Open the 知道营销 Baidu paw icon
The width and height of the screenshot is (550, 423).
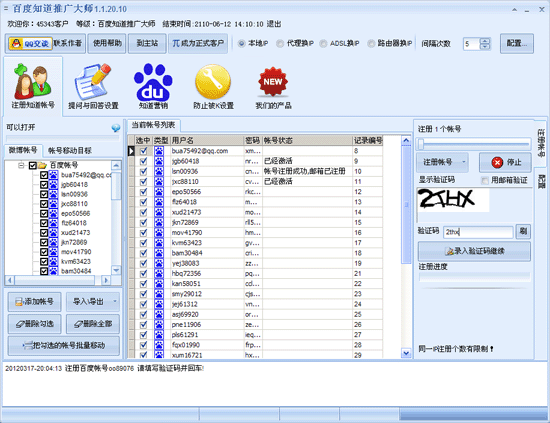[x=153, y=82]
